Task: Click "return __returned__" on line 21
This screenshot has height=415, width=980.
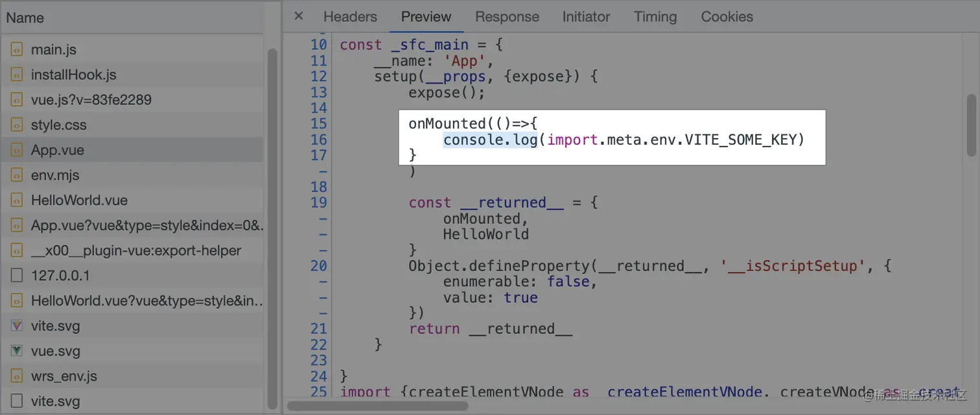Action: (491, 329)
